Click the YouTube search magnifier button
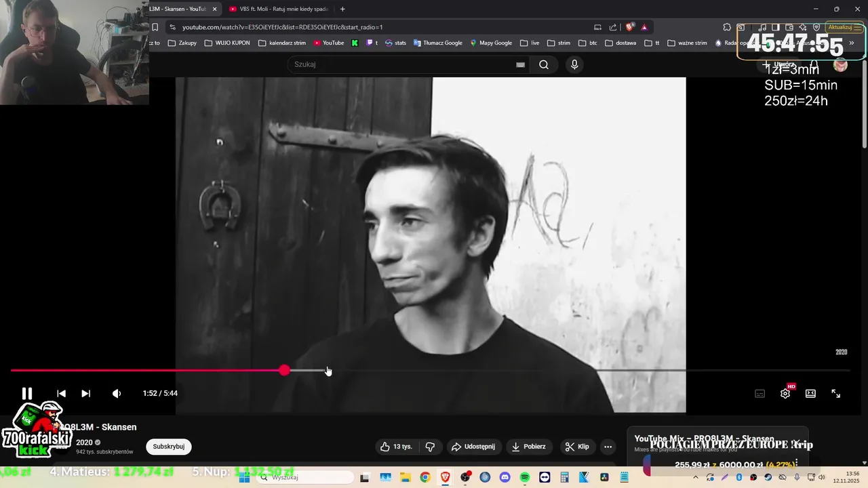The image size is (868, 488). pyautogui.click(x=544, y=64)
